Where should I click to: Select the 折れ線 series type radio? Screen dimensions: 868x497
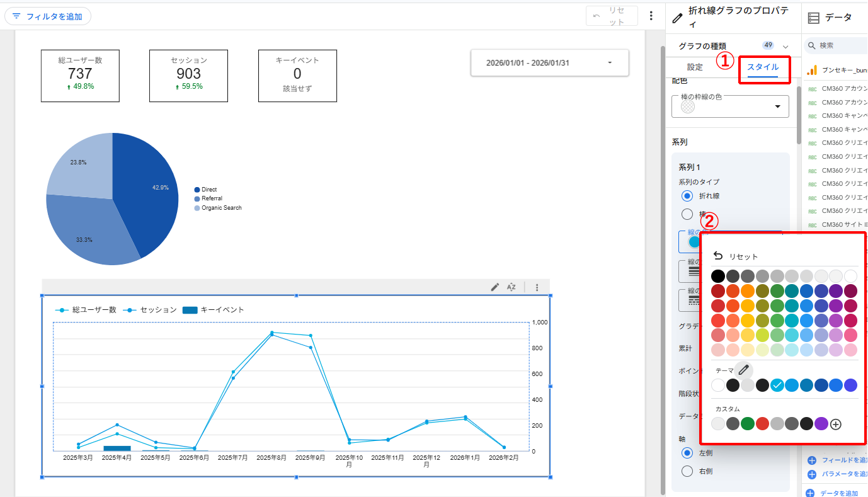[687, 196]
